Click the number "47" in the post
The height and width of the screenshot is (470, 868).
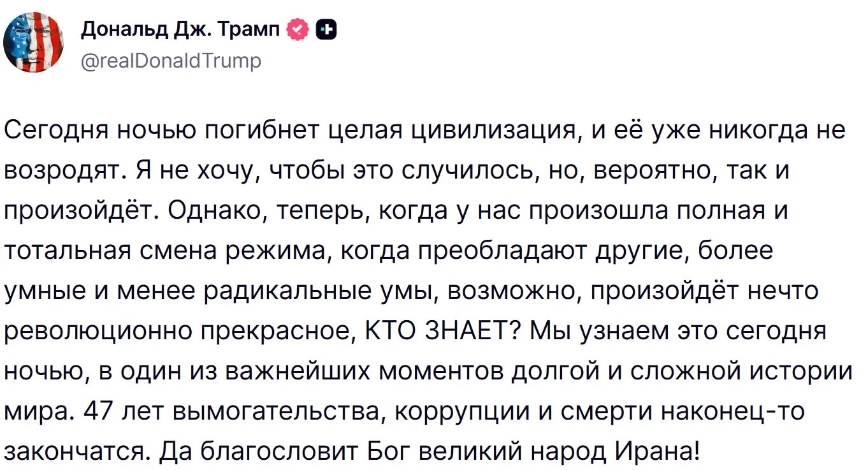pyautogui.click(x=99, y=412)
